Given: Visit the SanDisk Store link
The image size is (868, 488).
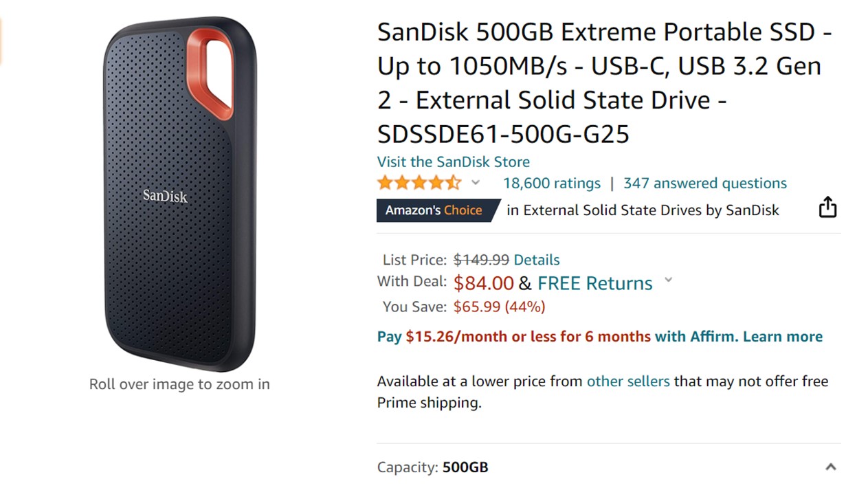Looking at the screenshot, I should 453,162.
